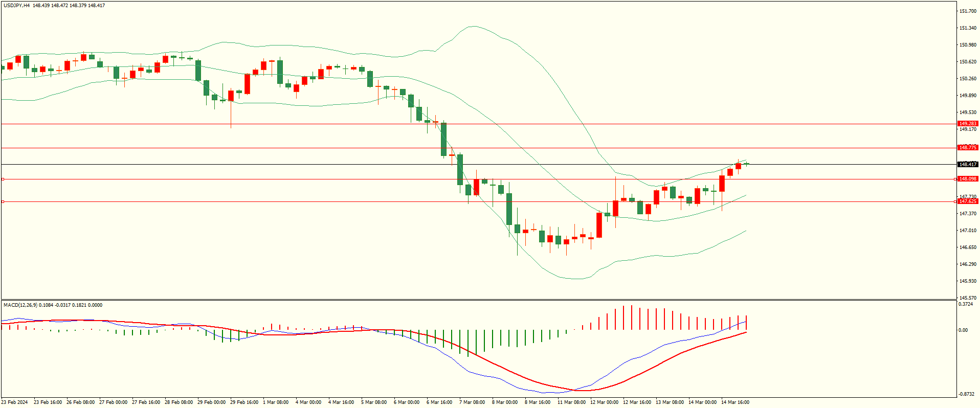Viewport: 980px width, 408px height.
Task: Click the MACD(12,26,9) indicator label
Action: tap(20, 305)
